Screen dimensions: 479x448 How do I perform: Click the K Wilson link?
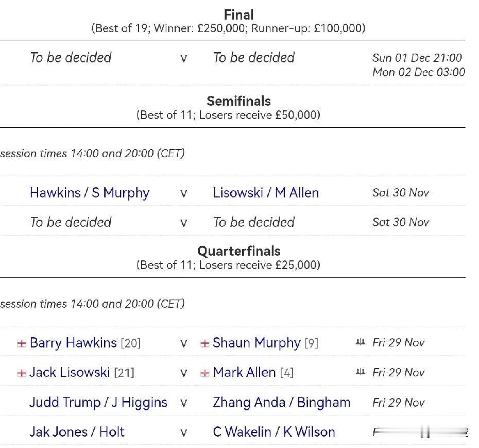pyautogui.click(x=309, y=432)
